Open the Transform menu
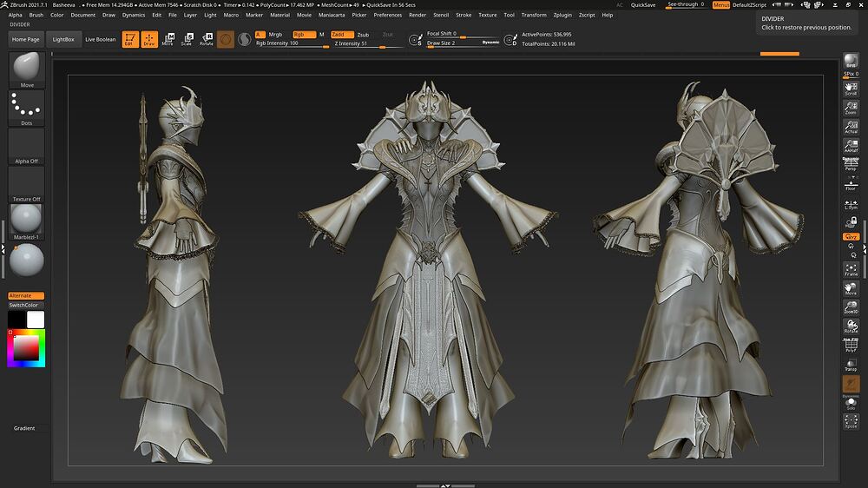 534,15
